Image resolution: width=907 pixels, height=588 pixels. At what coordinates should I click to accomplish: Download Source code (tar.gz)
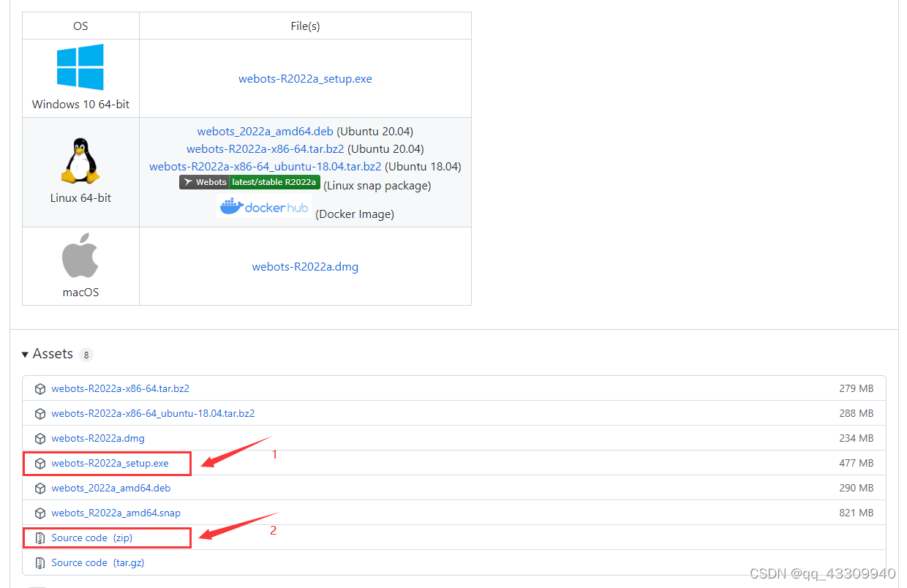(x=97, y=563)
